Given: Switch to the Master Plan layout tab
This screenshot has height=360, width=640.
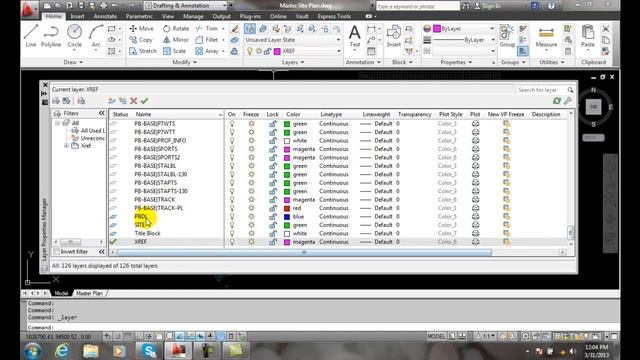Looking at the screenshot, I should [x=89, y=293].
